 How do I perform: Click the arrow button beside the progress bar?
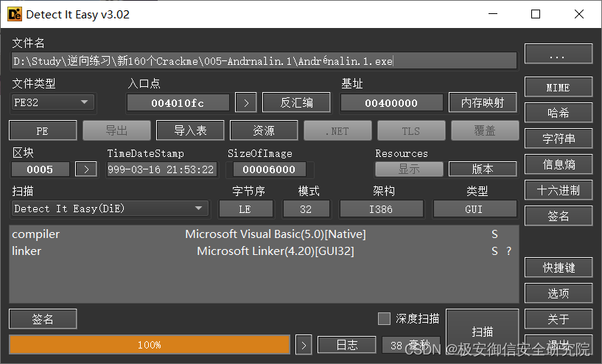(x=304, y=345)
